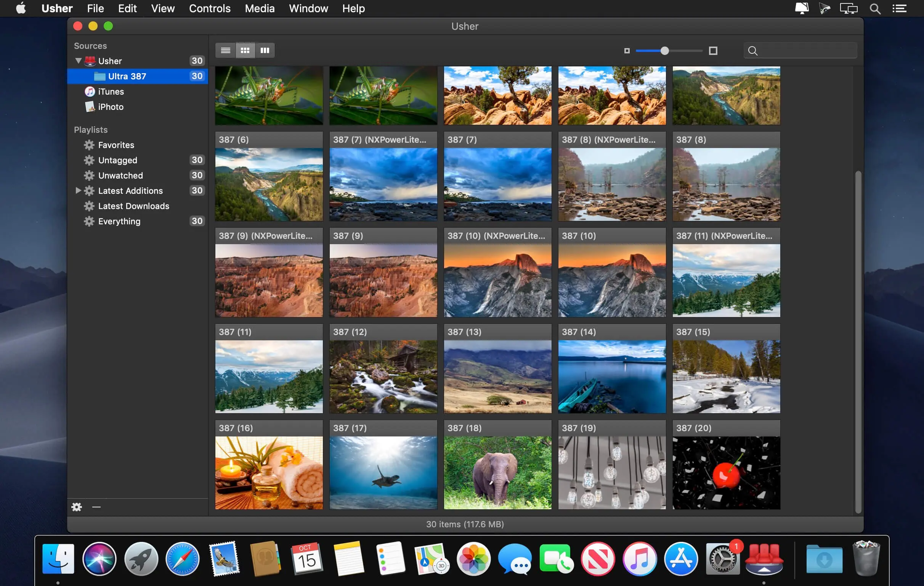
Task: Click the large thumbnail size icon
Action: tap(713, 51)
